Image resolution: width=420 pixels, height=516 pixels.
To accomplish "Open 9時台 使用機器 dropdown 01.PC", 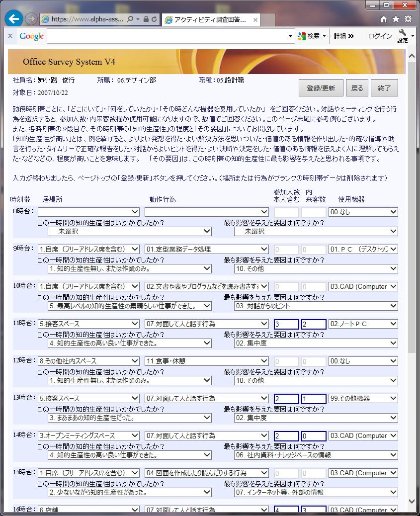I will (x=363, y=249).
